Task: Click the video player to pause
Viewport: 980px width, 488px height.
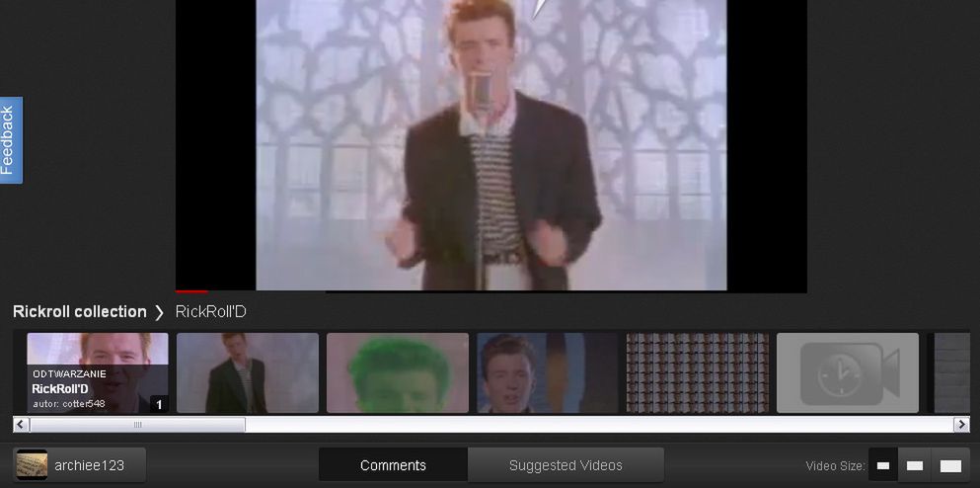Action: pyautogui.click(x=491, y=144)
